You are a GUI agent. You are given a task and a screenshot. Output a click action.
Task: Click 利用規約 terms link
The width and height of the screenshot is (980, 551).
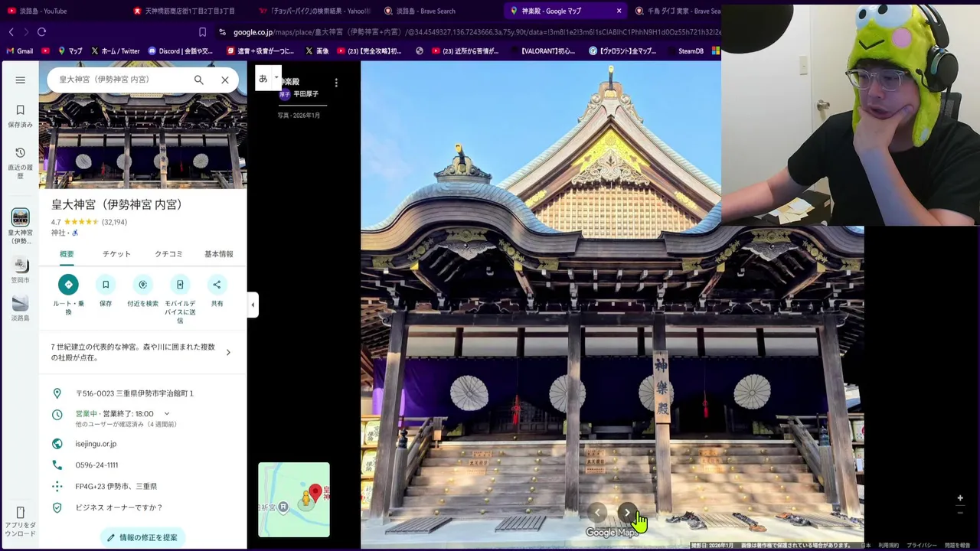tap(889, 546)
